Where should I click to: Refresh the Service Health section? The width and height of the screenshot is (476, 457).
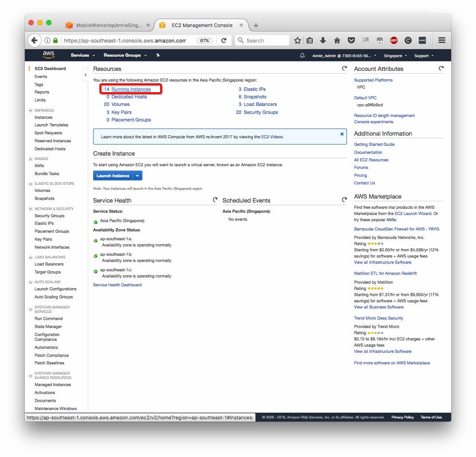click(x=215, y=200)
